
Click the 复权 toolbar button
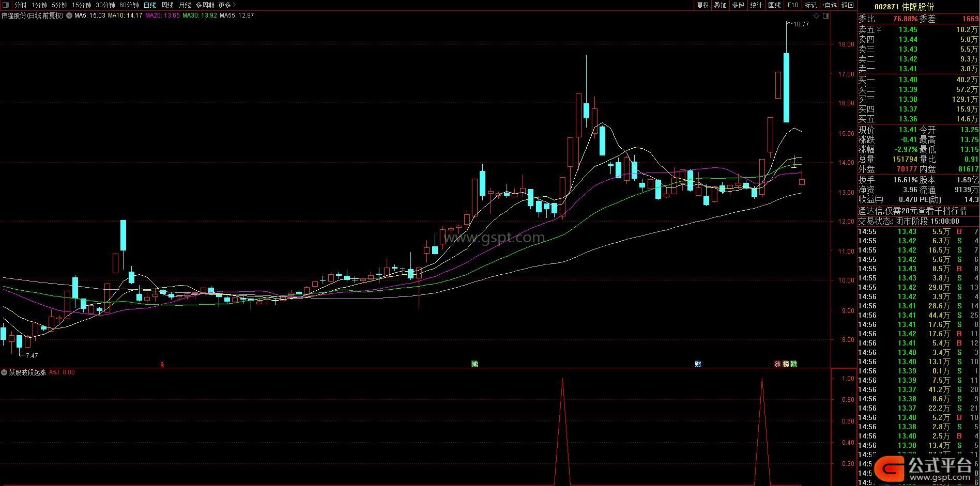(702, 5)
